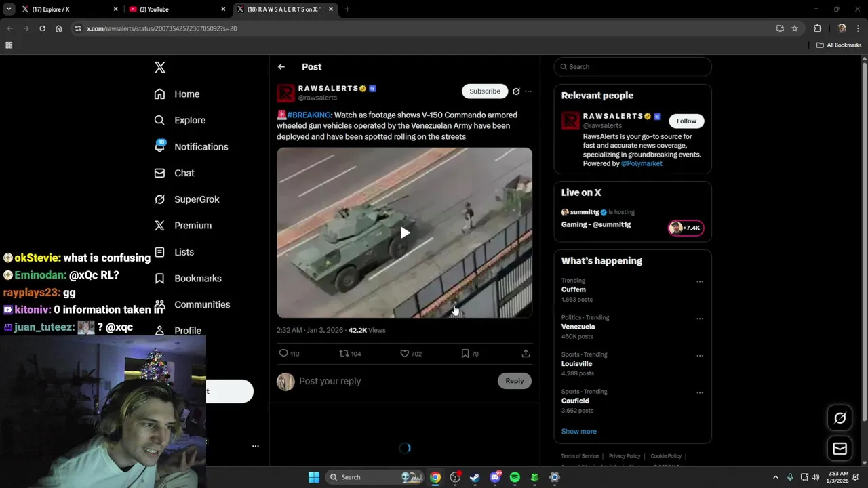Screen dimensions: 868x488
Task: Open the floating messages button
Action: [840, 449]
